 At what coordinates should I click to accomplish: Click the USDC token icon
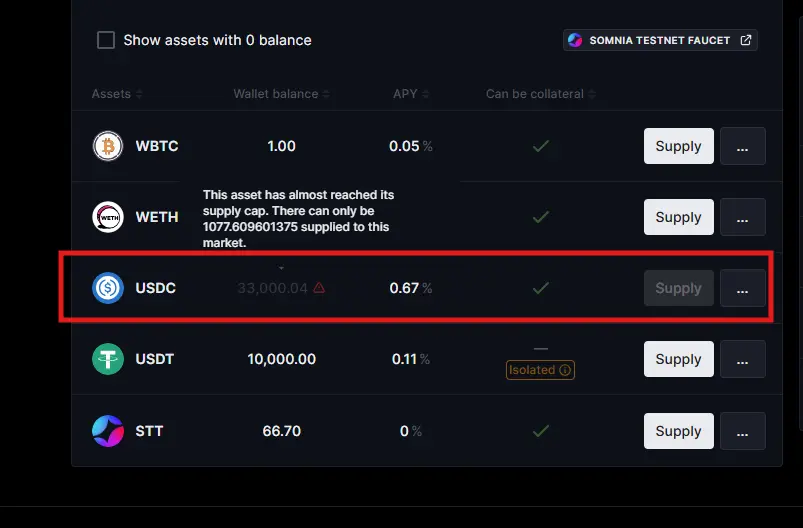[108, 288]
